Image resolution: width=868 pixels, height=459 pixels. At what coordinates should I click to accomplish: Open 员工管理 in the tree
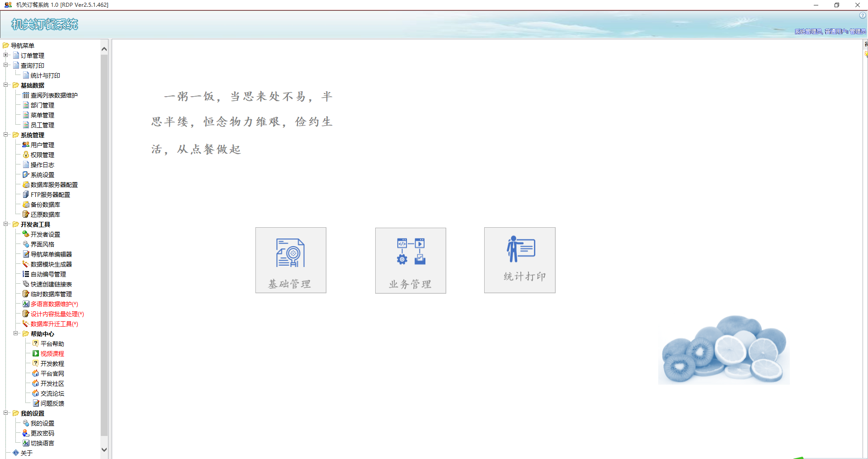click(x=42, y=125)
